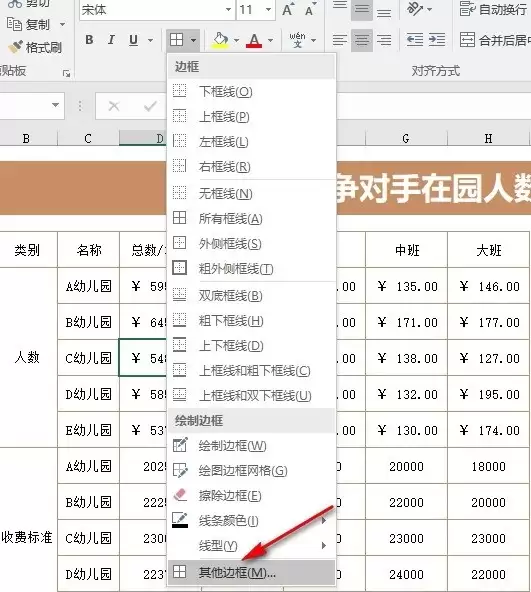Click the 自动换行 wrap text button

click(493, 9)
